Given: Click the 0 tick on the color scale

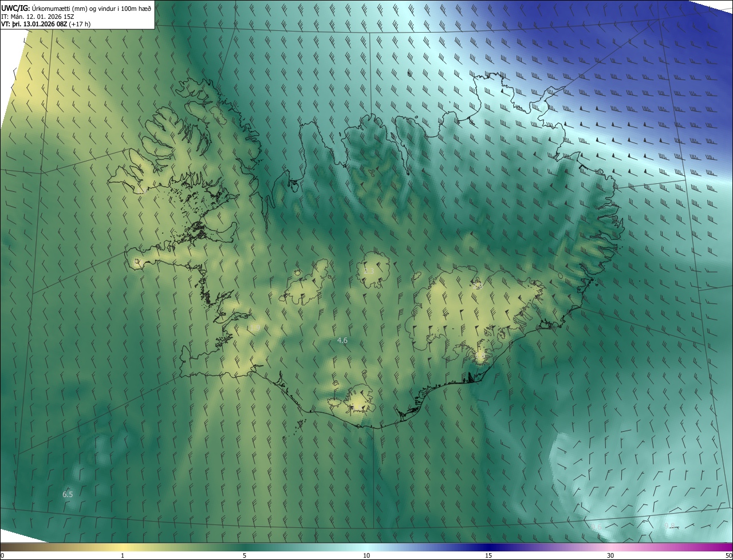Looking at the screenshot, I should (2, 555).
